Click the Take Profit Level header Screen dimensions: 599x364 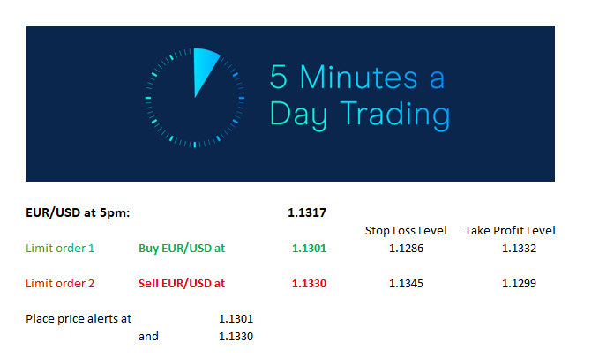pos(510,230)
